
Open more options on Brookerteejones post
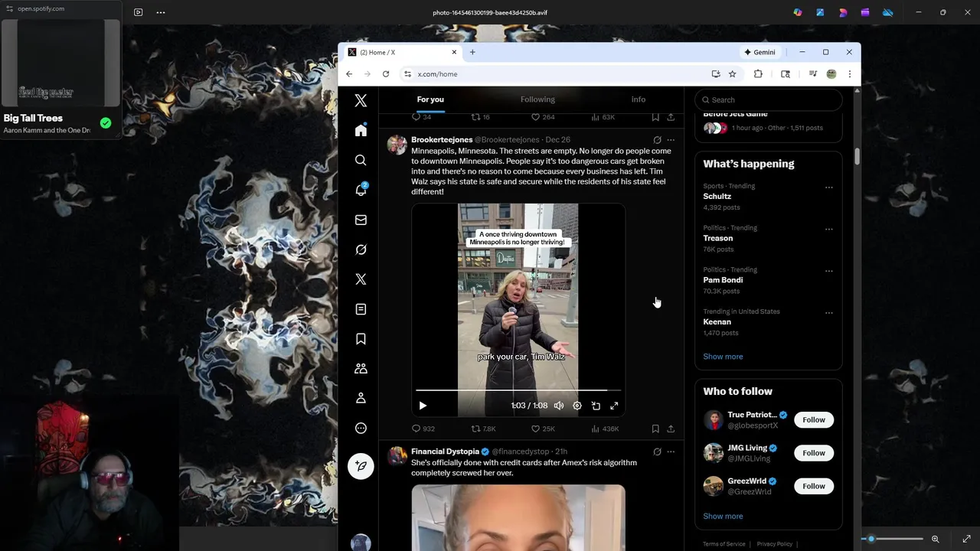pyautogui.click(x=671, y=140)
